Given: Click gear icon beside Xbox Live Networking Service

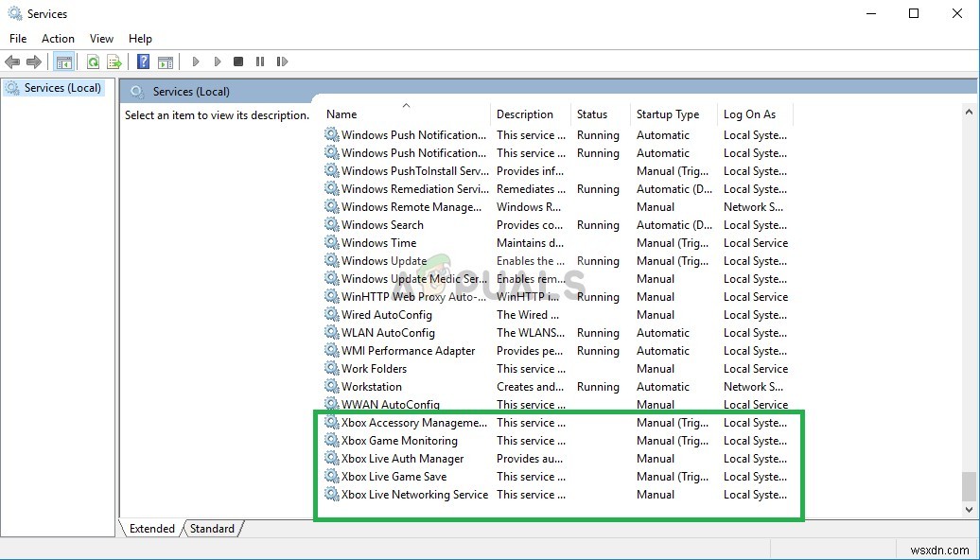Looking at the screenshot, I should (x=331, y=495).
